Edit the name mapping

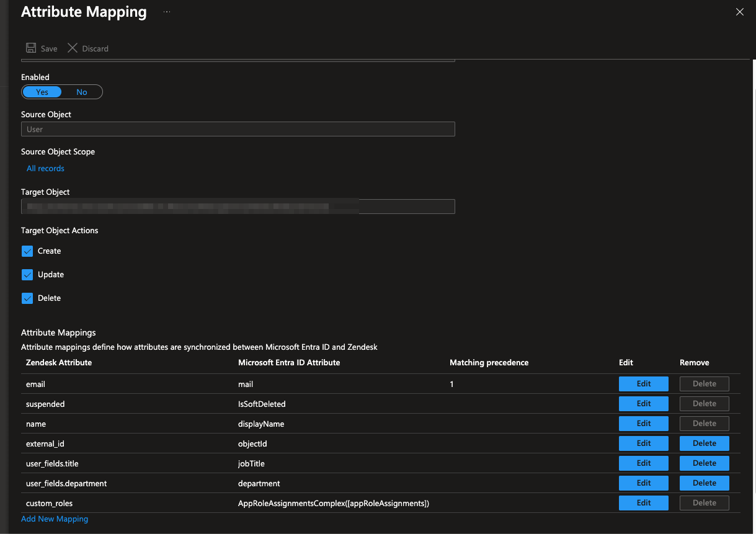644,424
